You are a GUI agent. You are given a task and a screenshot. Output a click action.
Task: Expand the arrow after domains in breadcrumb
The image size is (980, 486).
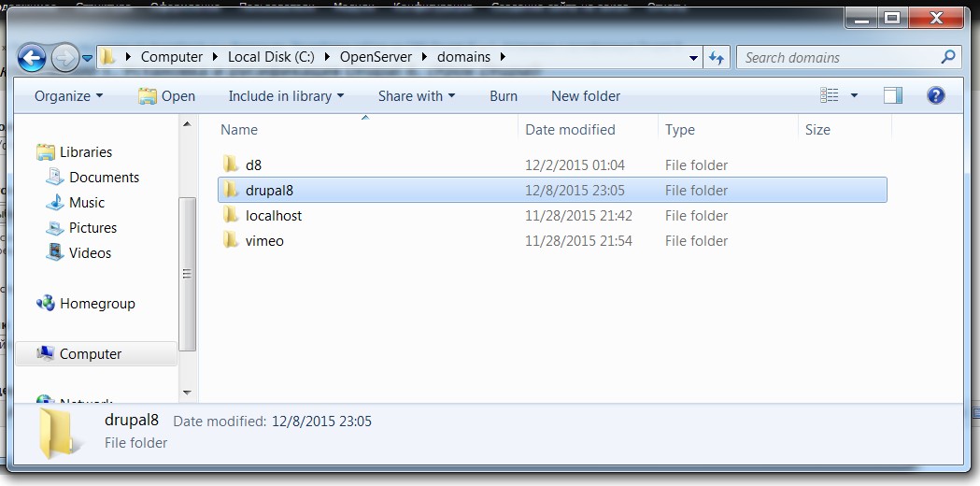click(x=503, y=57)
